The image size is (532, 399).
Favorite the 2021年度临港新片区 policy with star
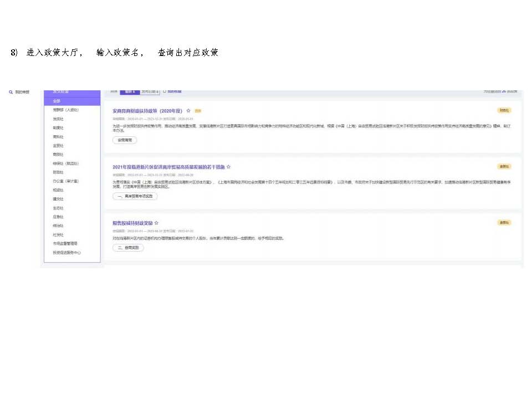coord(228,167)
